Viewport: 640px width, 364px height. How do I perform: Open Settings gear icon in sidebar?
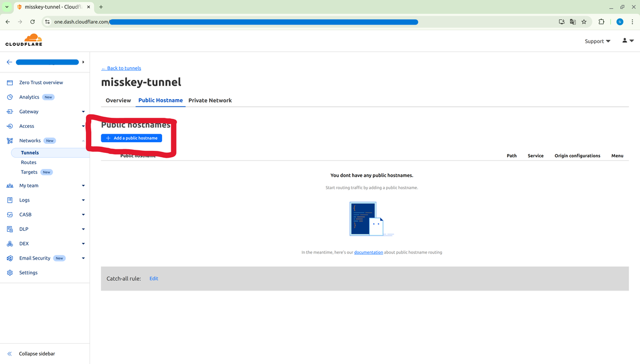click(x=10, y=272)
